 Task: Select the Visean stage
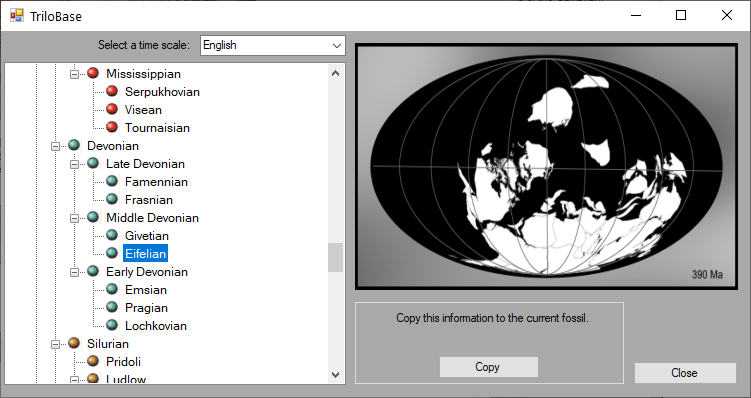tap(143, 110)
